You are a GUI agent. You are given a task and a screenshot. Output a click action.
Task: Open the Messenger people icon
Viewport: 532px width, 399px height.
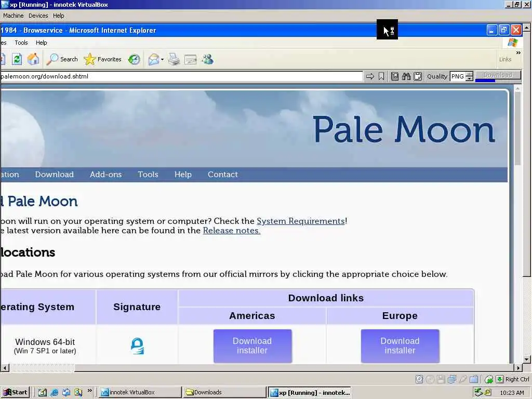pyautogui.click(x=208, y=59)
